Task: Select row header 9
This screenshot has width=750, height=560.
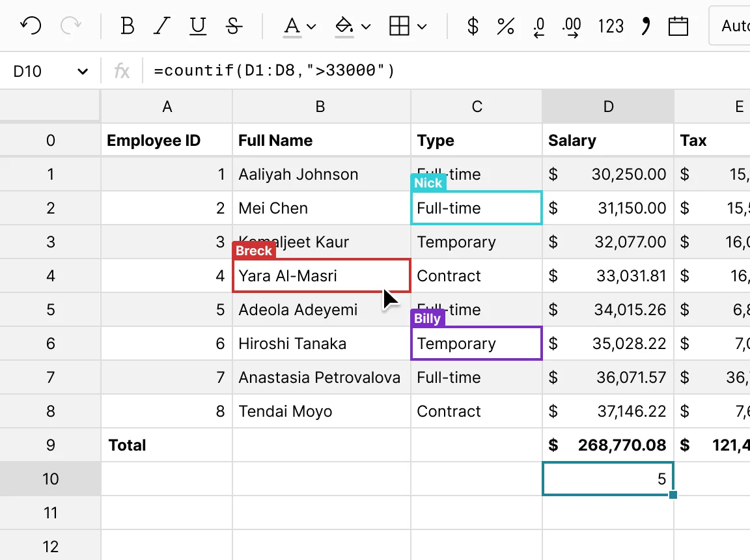Action: (x=50, y=445)
